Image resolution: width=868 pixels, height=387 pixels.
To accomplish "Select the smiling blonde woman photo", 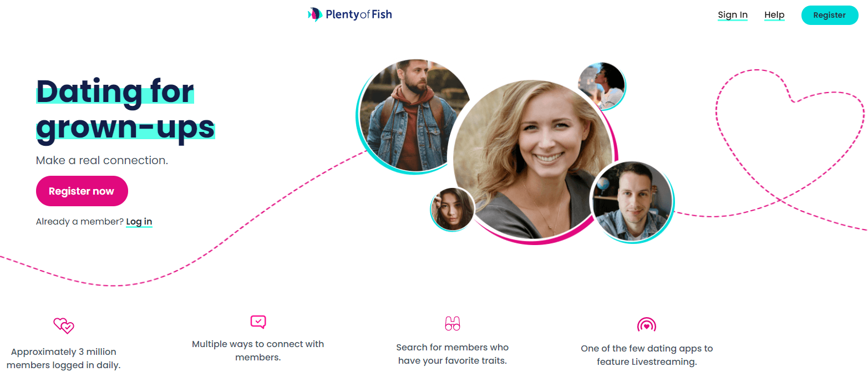I will [x=532, y=160].
